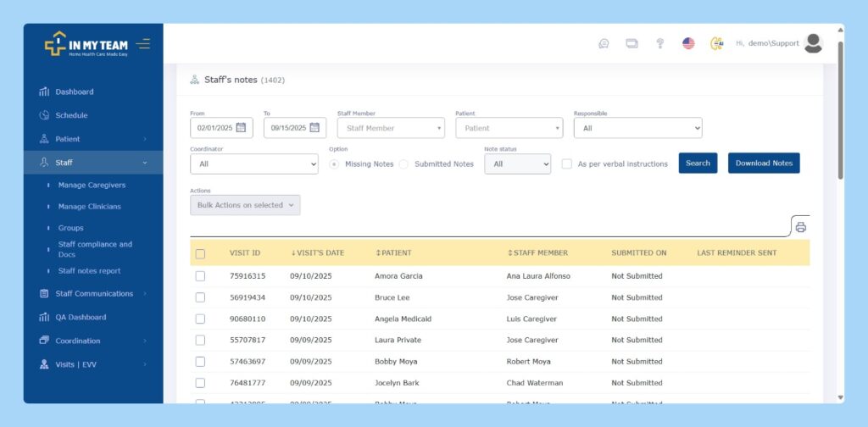Enable the As per verbal instructions checkbox
This screenshot has height=427, width=868.
click(567, 164)
